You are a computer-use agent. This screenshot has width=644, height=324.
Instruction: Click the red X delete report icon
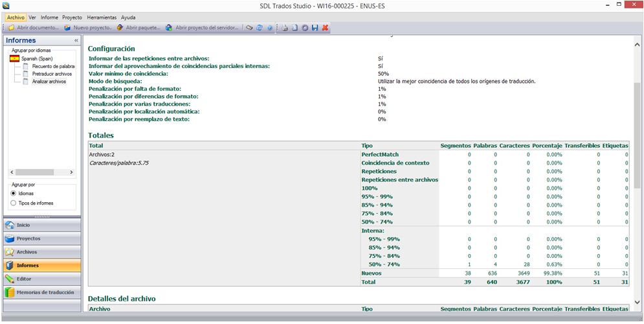click(326, 28)
